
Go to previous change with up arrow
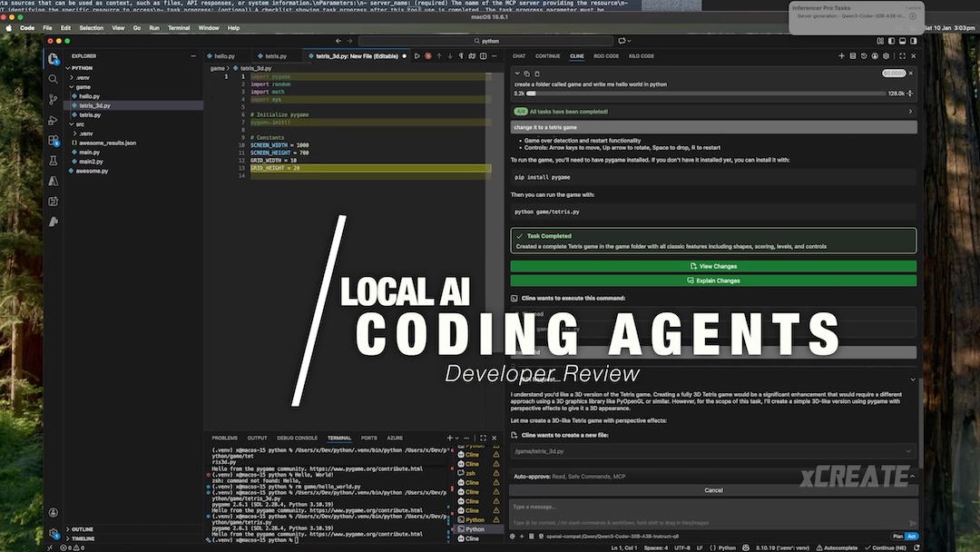pos(439,56)
